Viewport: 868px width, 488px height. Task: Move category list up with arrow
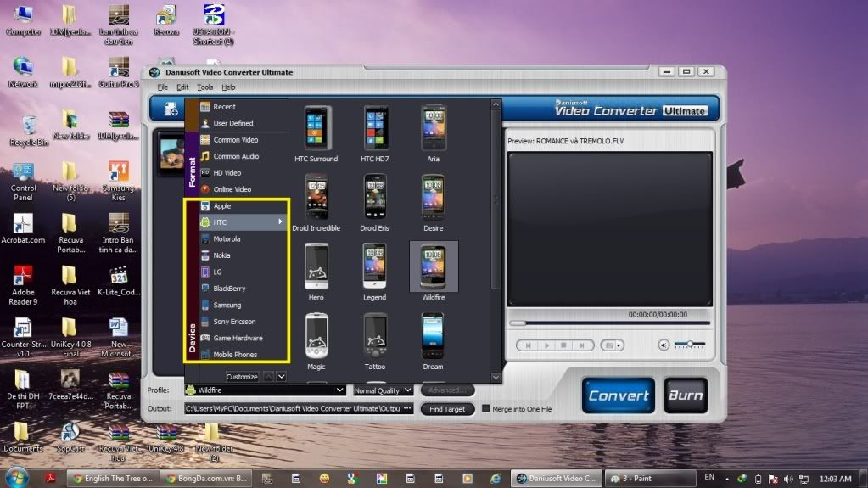268,377
